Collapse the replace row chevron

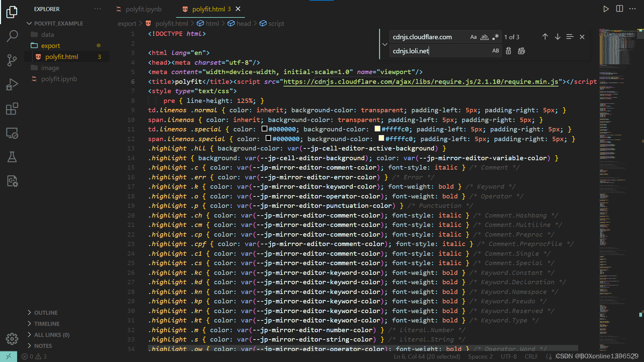(x=385, y=44)
